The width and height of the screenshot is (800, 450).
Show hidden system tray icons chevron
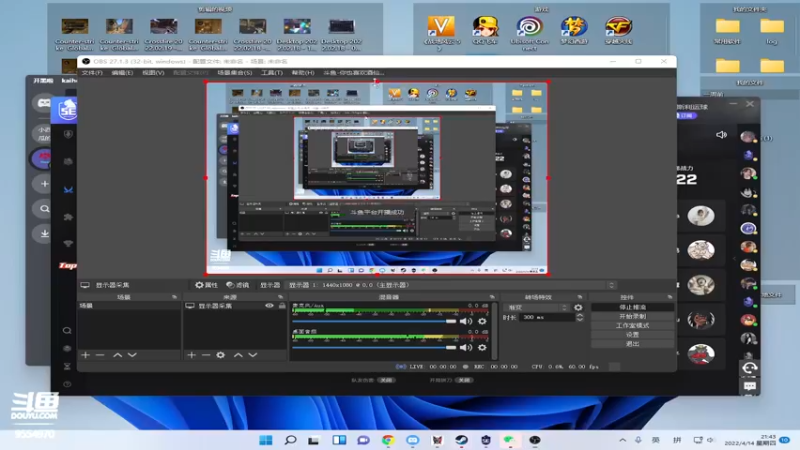[x=622, y=440]
